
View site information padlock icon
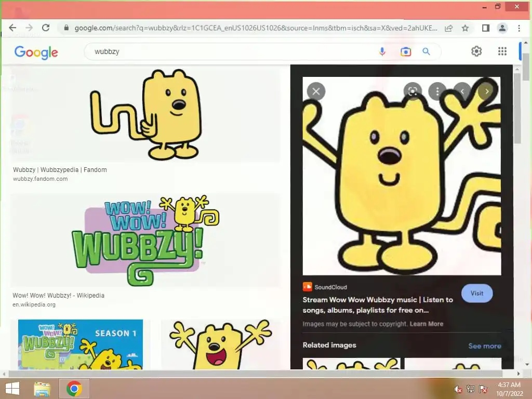pos(66,28)
